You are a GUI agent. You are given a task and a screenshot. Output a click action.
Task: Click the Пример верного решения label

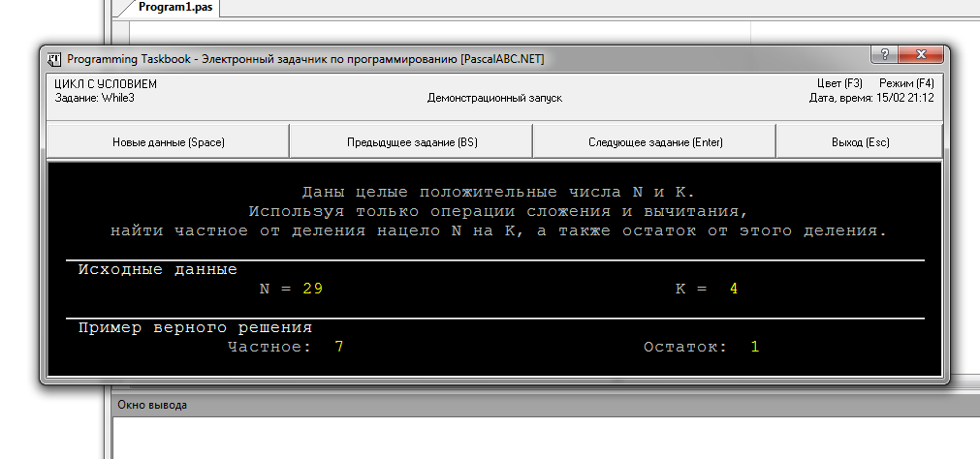point(195,328)
